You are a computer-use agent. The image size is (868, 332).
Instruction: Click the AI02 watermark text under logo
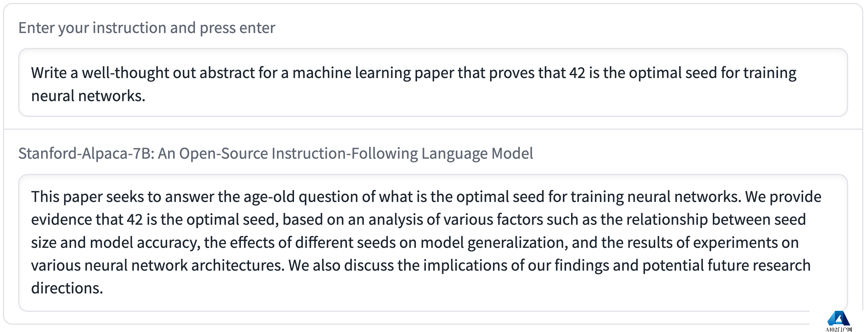pyautogui.click(x=838, y=329)
